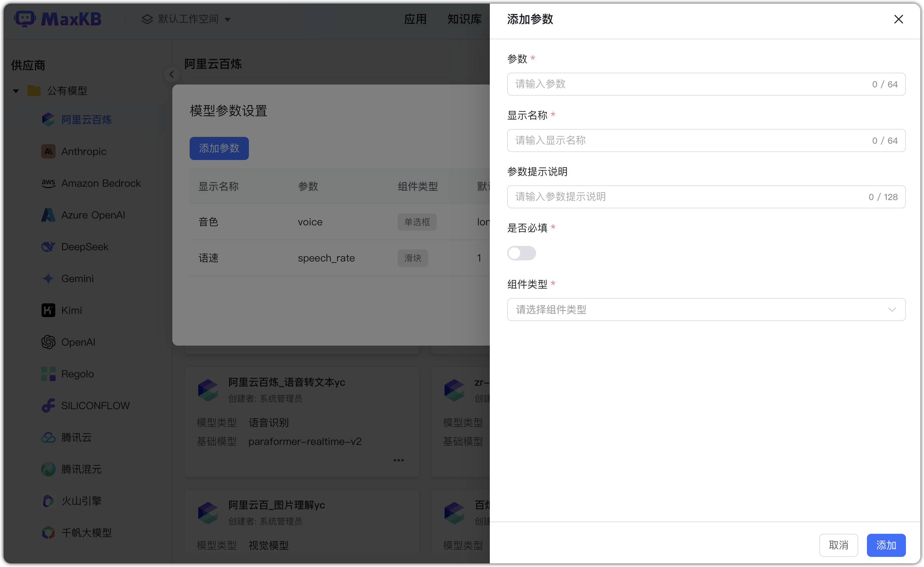Select the OpenAI provider icon
This screenshot has width=924, height=567.
coord(48,342)
